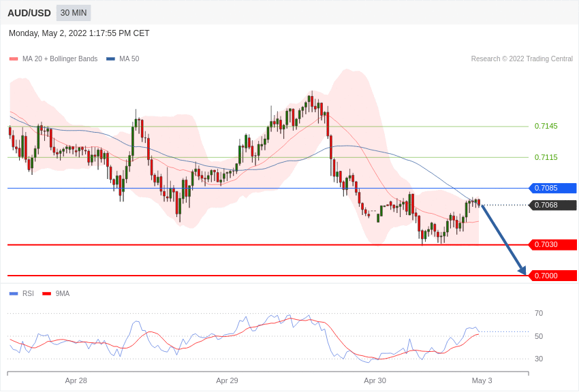Click the RSI legend label

click(28, 294)
